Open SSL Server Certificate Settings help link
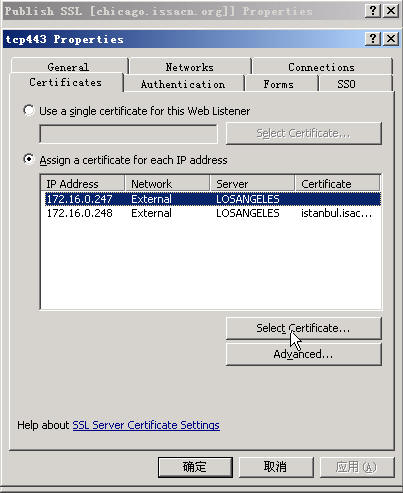403x493 pixels. (146, 425)
